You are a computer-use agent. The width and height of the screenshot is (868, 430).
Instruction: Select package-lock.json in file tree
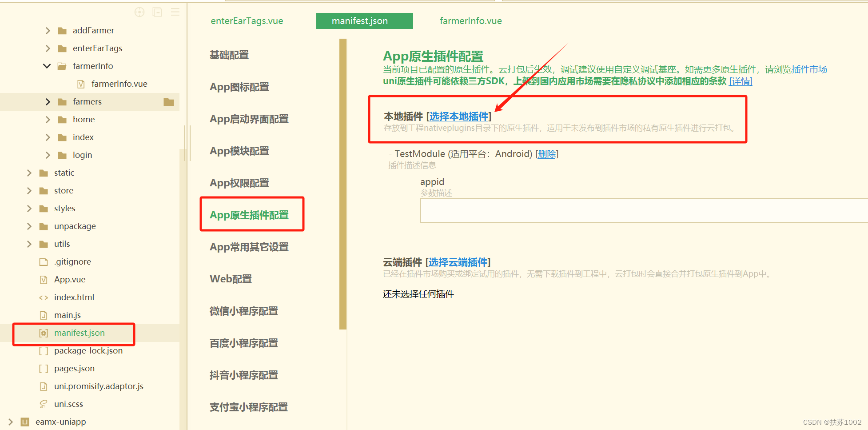click(x=88, y=351)
